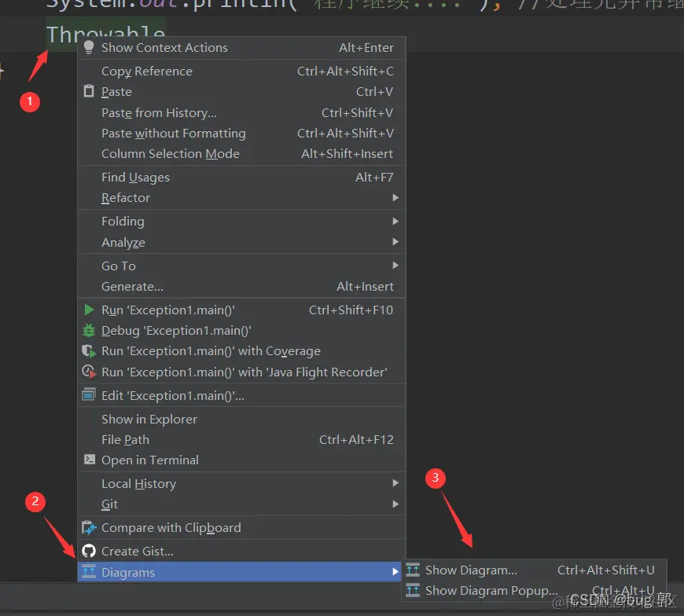Click the Diagrams submenu arrow
This screenshot has height=616, width=684.
coord(395,571)
